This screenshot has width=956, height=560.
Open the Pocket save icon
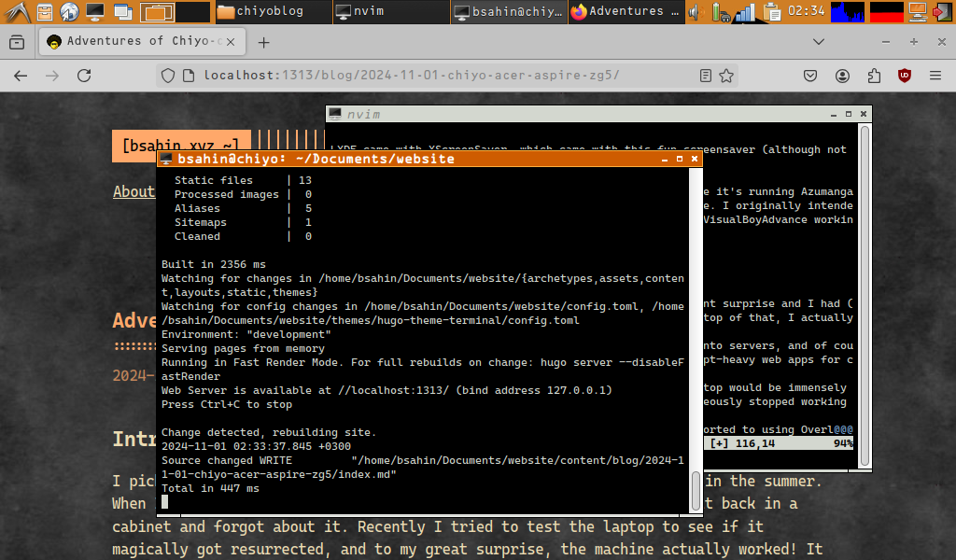810,76
